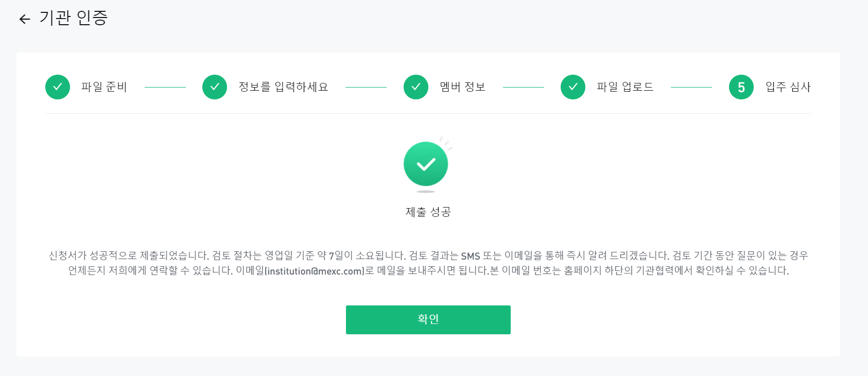Viewport: 868px width, 376px height.
Task: Open the 파일 업로드 step label
Action: point(625,87)
